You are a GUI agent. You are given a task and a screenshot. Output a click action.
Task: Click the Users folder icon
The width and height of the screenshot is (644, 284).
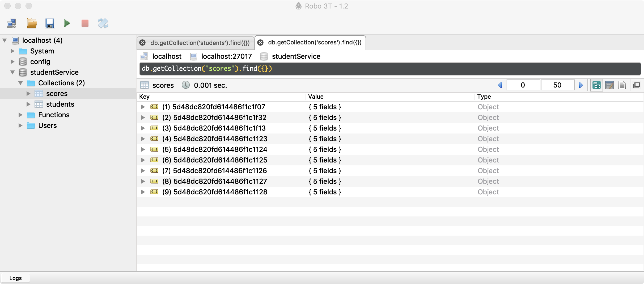(x=31, y=126)
